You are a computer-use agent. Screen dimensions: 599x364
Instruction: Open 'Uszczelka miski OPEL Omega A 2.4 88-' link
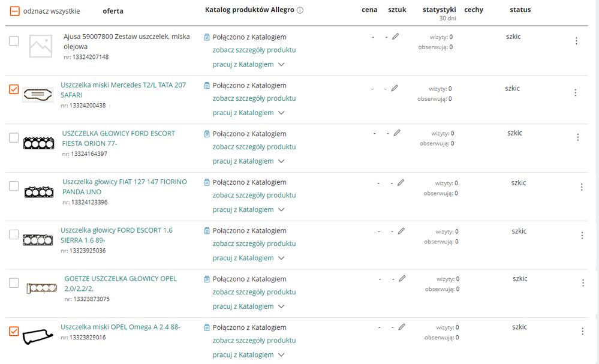[121, 327]
